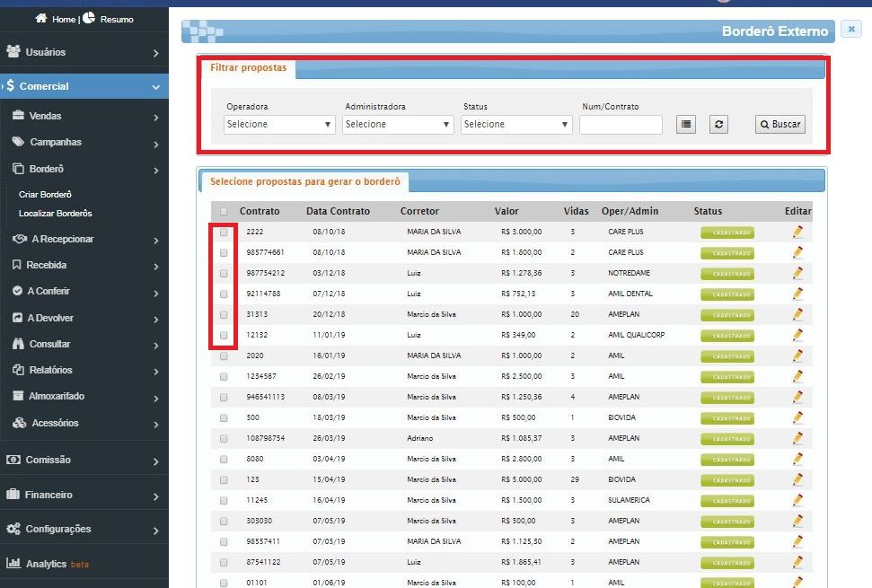Select the checkbox for contract 2020
The image size is (872, 588).
224,355
